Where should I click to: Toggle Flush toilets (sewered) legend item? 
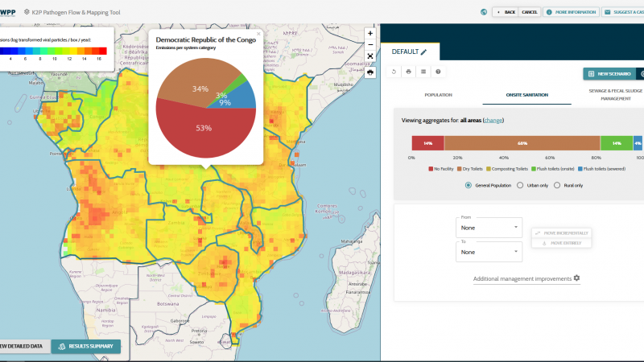click(x=601, y=169)
